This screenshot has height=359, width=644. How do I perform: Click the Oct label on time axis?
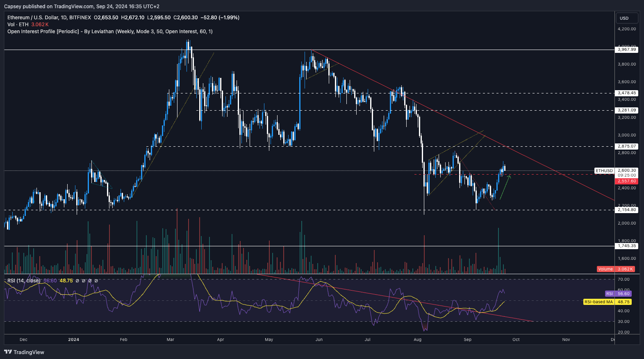point(516,340)
